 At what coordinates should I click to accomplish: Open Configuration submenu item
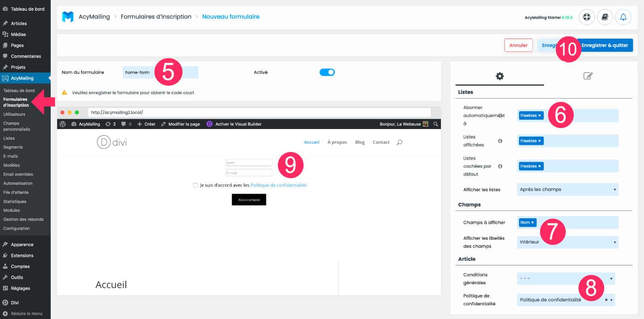click(x=16, y=228)
